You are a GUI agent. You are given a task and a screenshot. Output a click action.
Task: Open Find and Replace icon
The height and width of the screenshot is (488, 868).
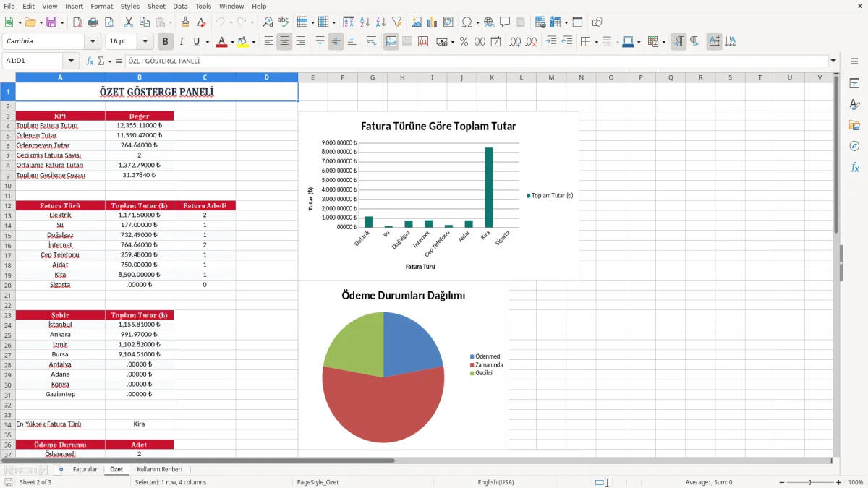(268, 22)
